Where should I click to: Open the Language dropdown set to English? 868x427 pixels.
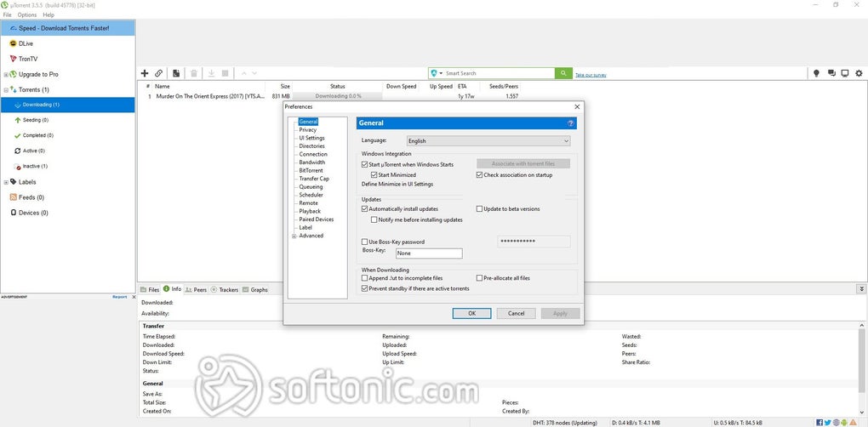click(x=488, y=141)
